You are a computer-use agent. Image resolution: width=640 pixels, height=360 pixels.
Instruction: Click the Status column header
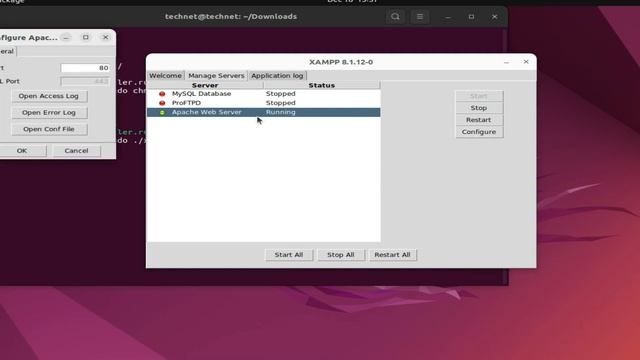[x=322, y=85]
